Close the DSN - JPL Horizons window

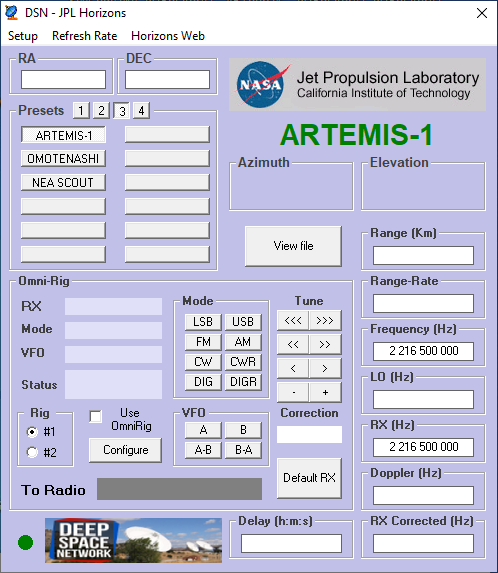click(x=482, y=13)
